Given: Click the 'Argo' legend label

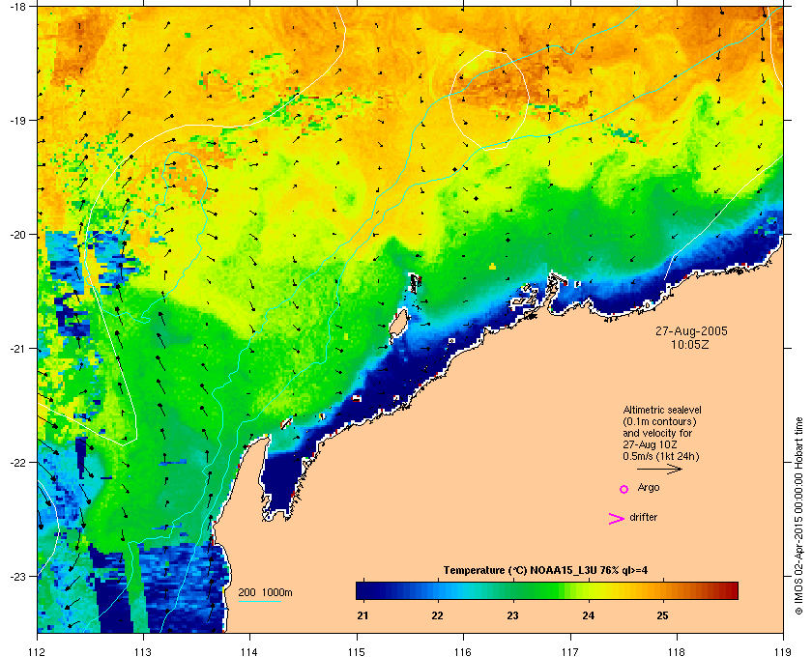Looking at the screenshot, I should [x=649, y=488].
